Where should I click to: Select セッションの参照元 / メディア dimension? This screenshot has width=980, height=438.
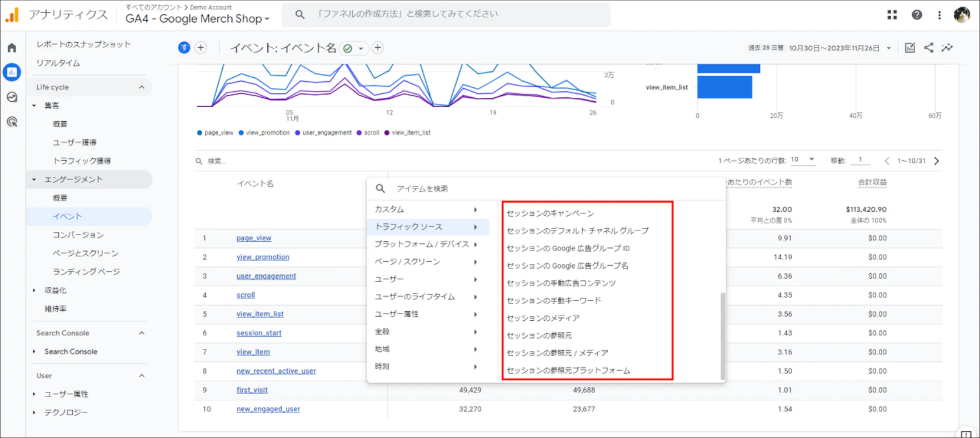[557, 353]
